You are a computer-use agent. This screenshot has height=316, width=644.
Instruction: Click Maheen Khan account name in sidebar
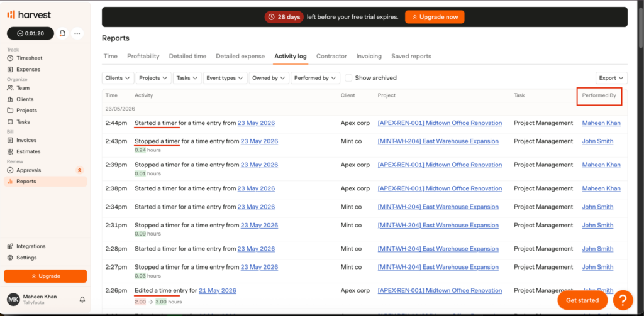40,297
